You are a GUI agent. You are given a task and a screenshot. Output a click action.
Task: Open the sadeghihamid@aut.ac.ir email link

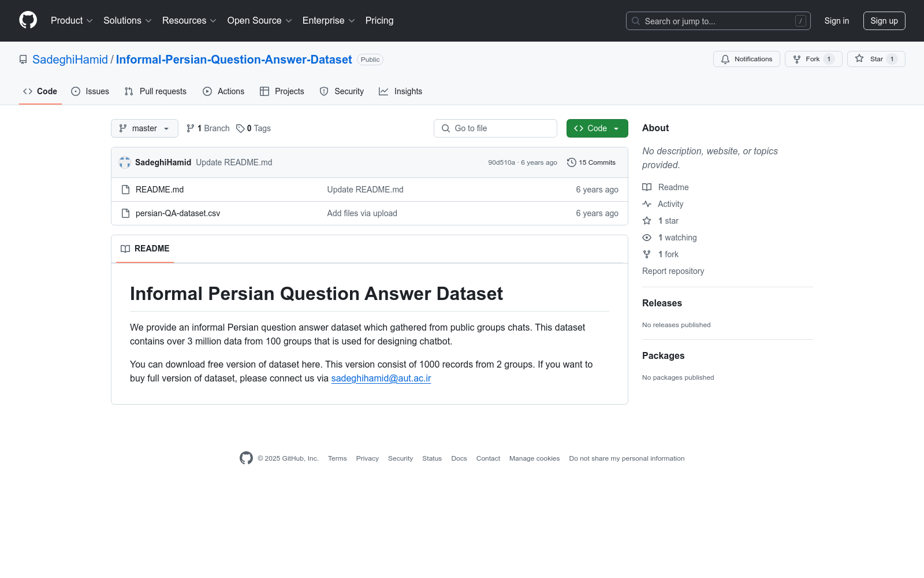point(381,378)
